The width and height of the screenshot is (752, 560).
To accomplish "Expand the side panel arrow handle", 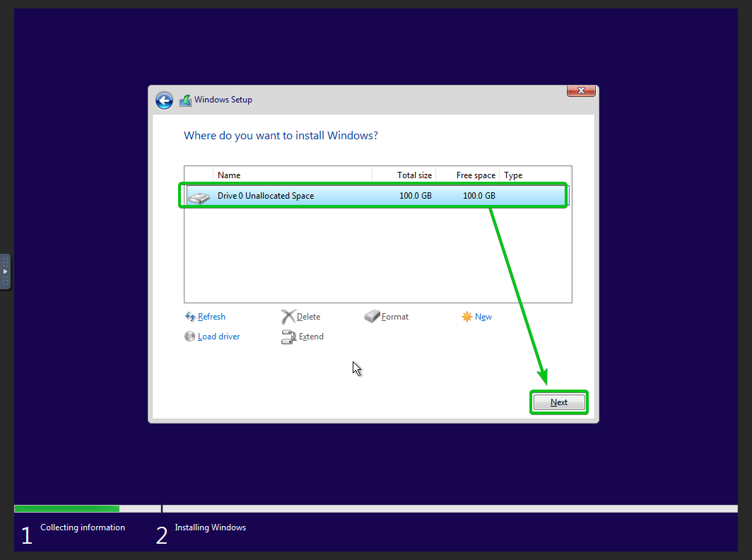I will 5,272.
